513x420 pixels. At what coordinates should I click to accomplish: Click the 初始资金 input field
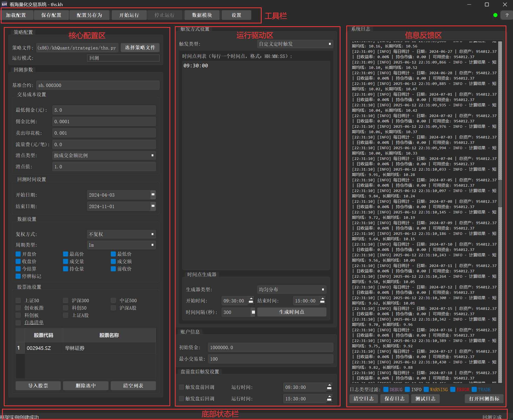pos(270,347)
